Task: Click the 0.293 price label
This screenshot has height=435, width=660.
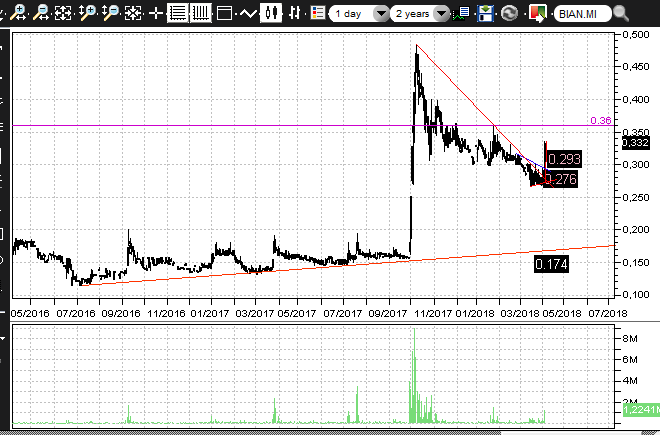Action: [x=564, y=159]
